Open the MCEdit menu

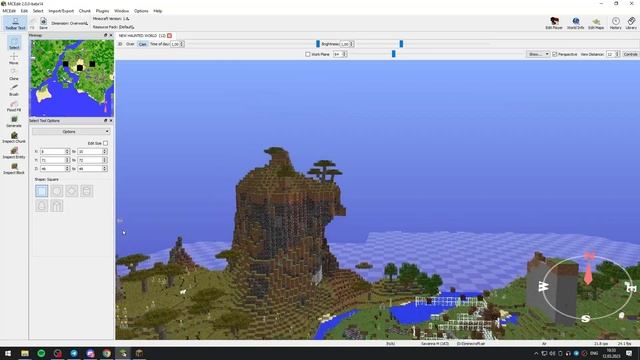tap(9, 11)
